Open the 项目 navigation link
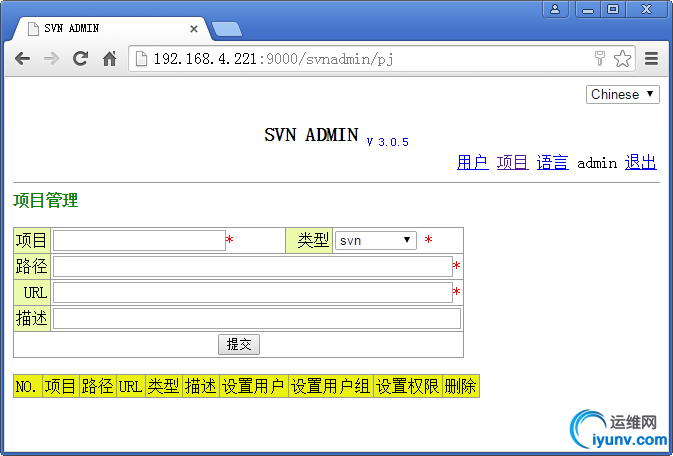The width and height of the screenshot is (673, 456). click(512, 162)
